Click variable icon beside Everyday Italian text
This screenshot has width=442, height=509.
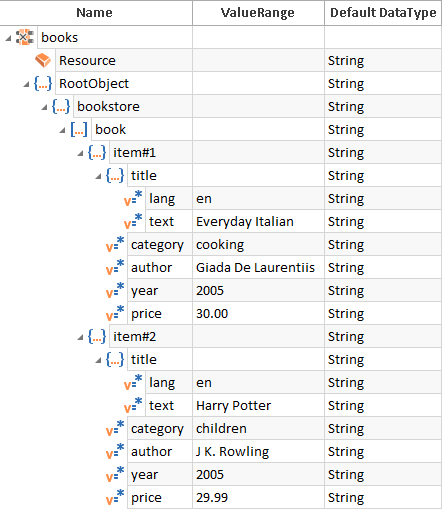pyautogui.click(x=133, y=221)
